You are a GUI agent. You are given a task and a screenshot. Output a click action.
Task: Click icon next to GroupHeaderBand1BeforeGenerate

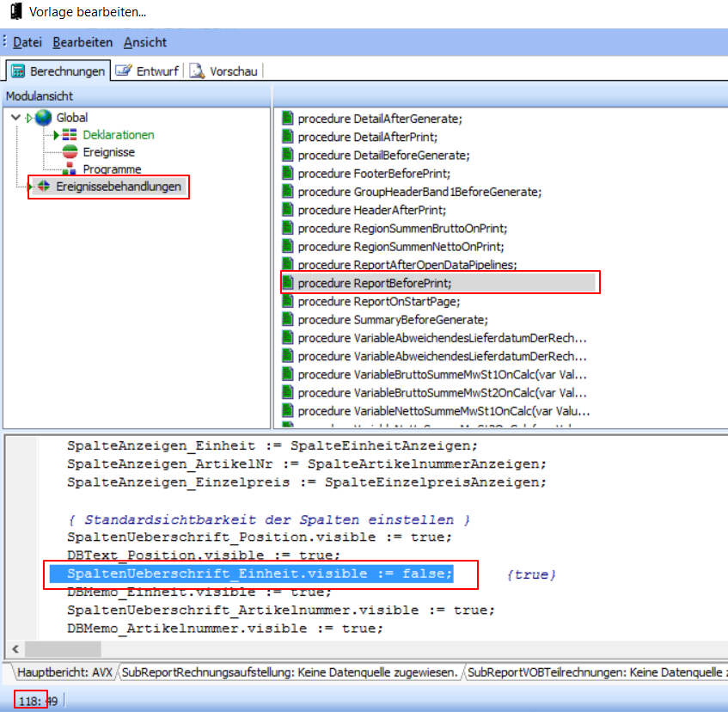288,192
